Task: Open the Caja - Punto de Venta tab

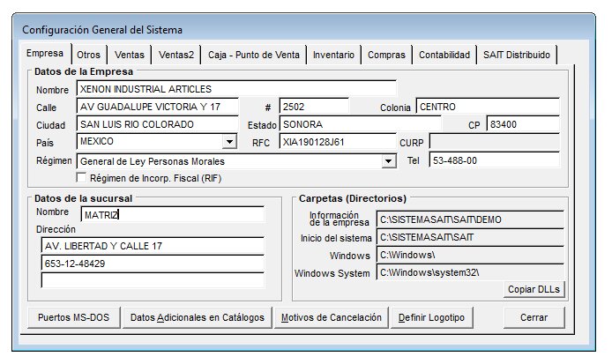Action: coord(254,55)
